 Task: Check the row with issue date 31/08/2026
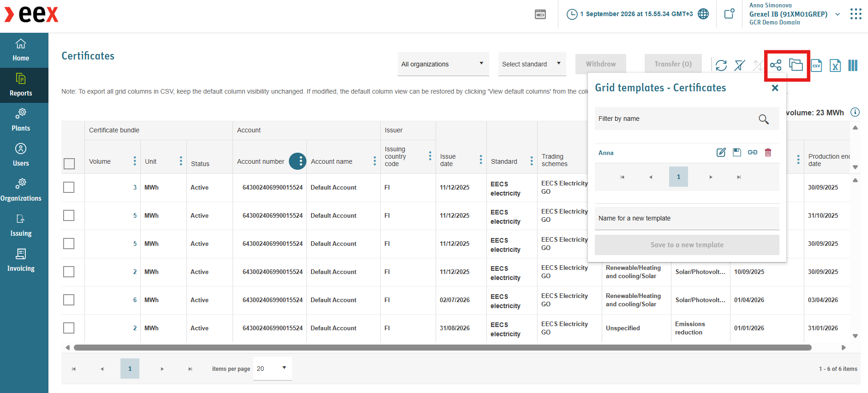(69, 328)
